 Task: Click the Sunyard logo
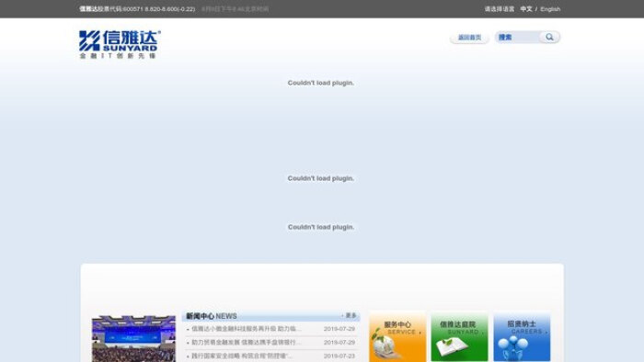click(120, 44)
